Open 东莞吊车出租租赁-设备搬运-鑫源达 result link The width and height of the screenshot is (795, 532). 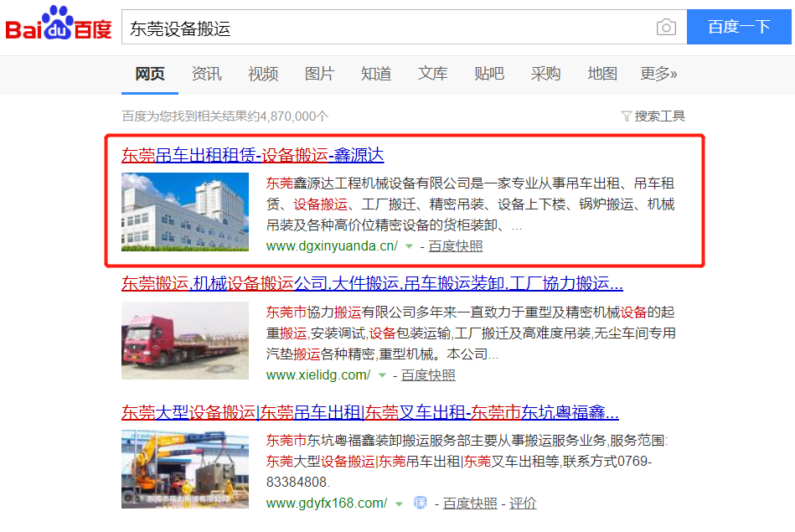(252, 155)
